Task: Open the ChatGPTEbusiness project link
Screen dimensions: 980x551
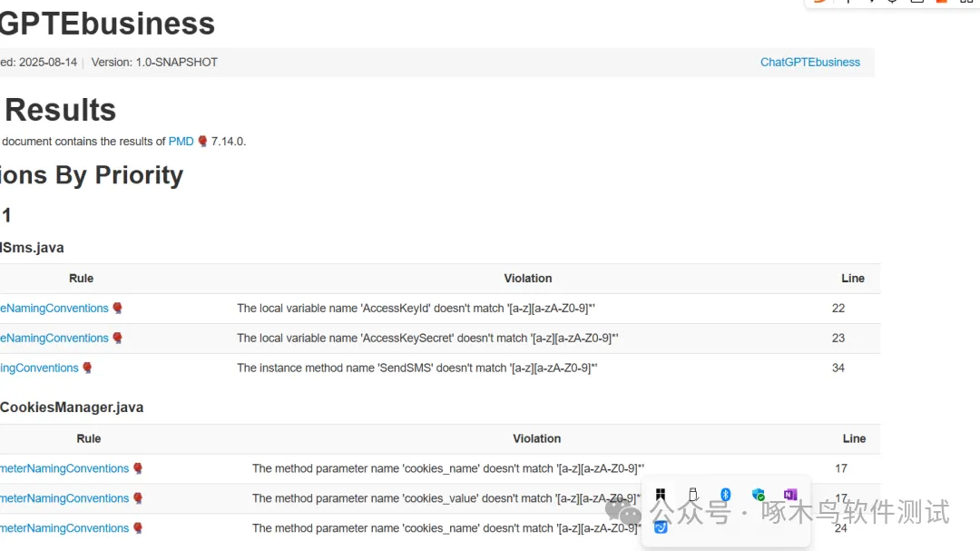Action: click(x=810, y=62)
